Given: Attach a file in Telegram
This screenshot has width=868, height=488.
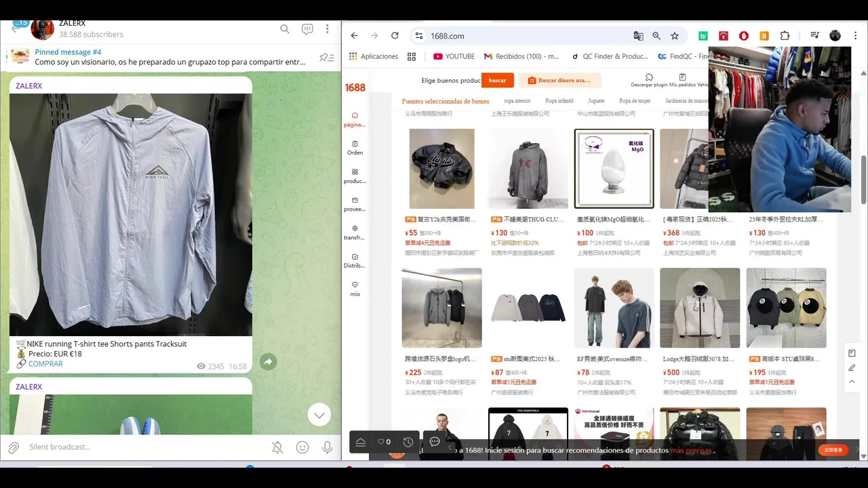Looking at the screenshot, I should click(x=14, y=447).
